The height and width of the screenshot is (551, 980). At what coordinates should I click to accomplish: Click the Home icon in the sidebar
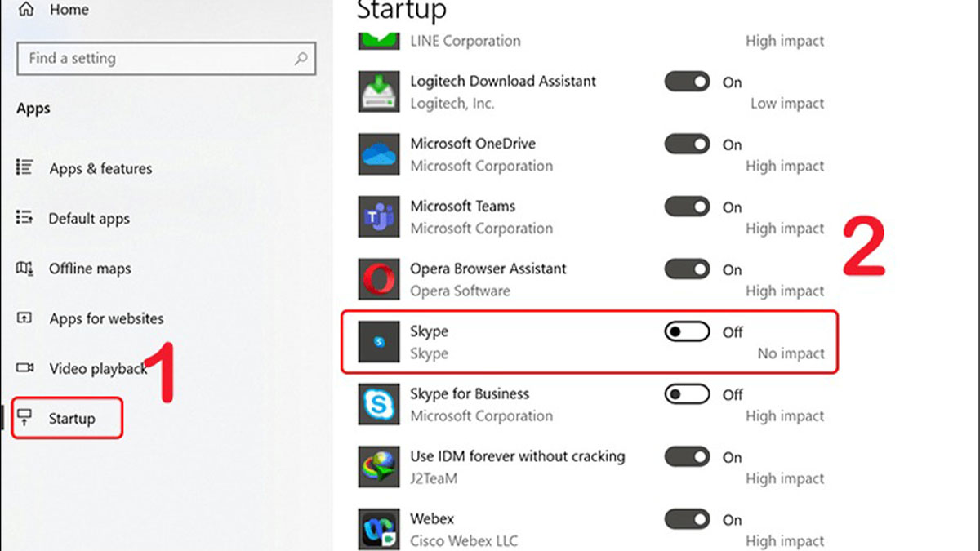click(x=25, y=10)
